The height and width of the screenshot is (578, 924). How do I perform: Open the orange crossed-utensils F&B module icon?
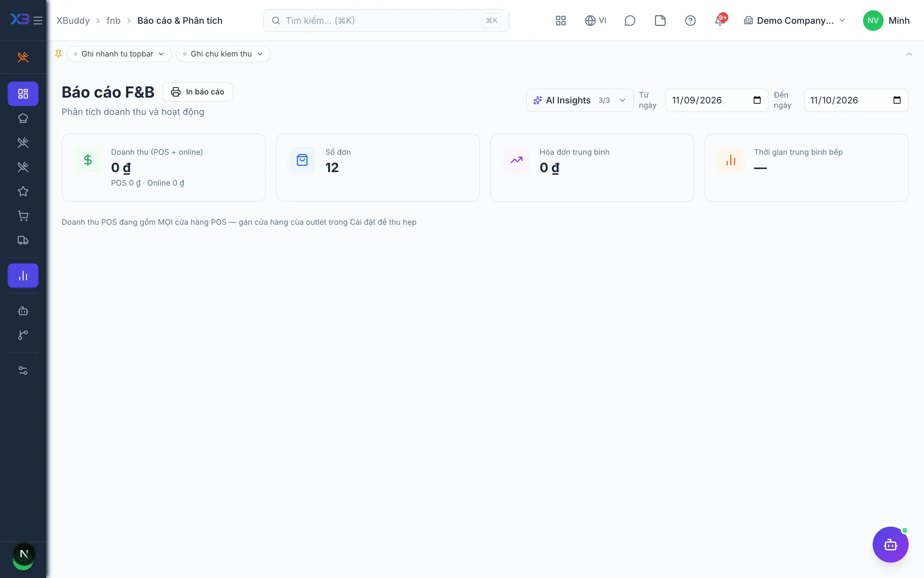click(23, 57)
